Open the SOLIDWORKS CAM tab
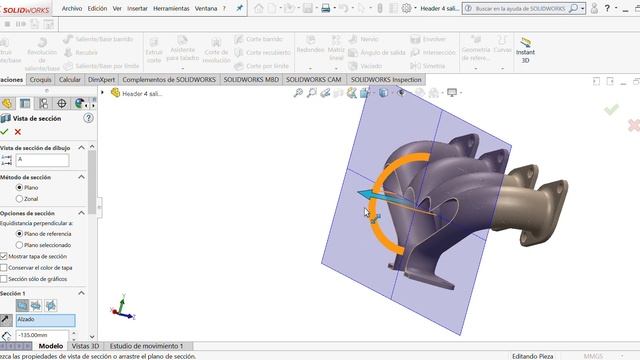 point(313,80)
